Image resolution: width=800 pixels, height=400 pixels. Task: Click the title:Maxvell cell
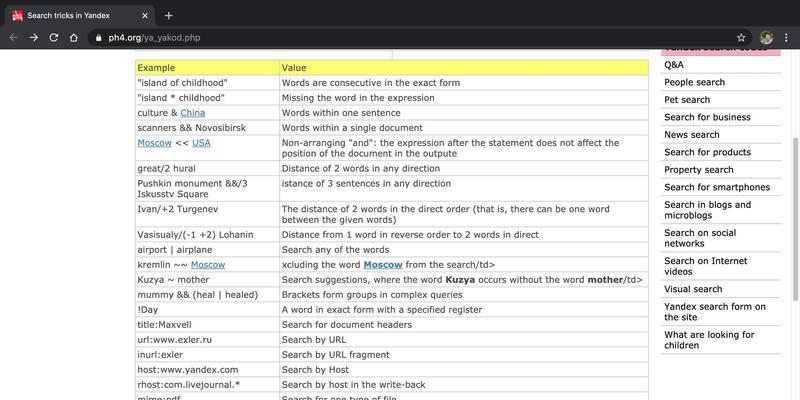208,324
